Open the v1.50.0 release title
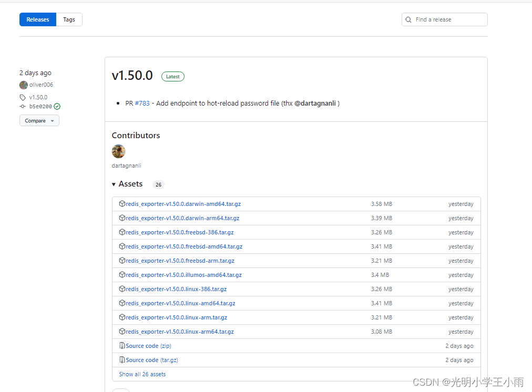Viewport: 532px width, 392px height. [x=132, y=75]
